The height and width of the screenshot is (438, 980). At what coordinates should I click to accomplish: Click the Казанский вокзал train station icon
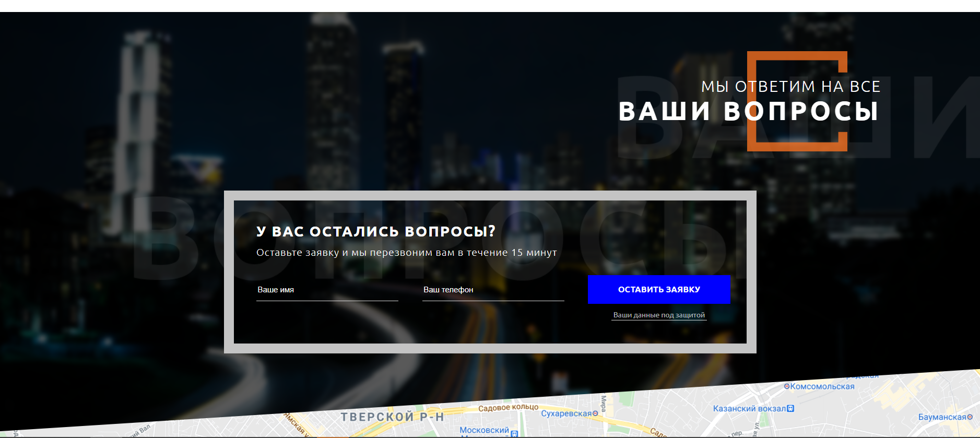click(x=790, y=408)
